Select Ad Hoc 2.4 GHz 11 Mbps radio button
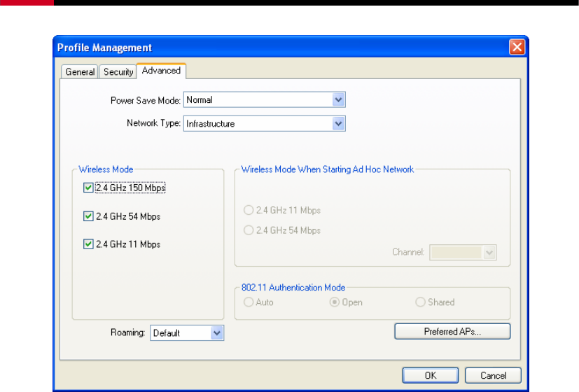The height and width of the screenshot is (392, 579). 249,210
